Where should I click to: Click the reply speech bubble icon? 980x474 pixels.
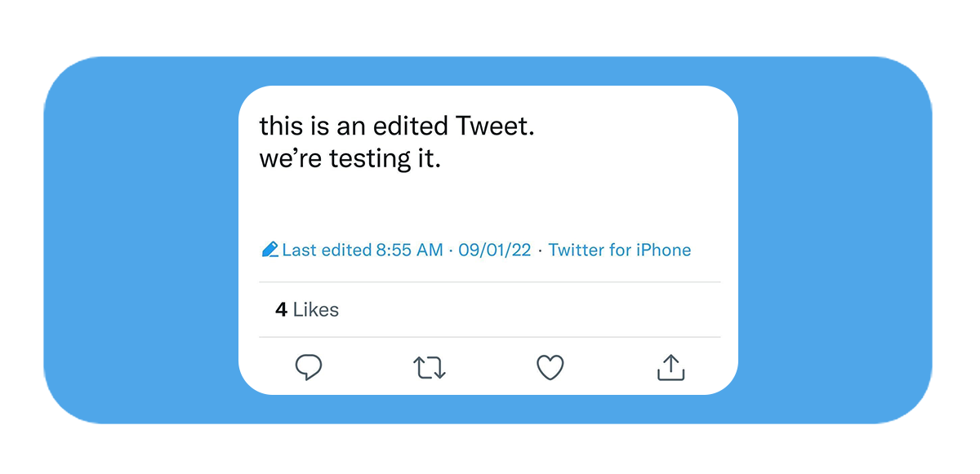(x=308, y=368)
